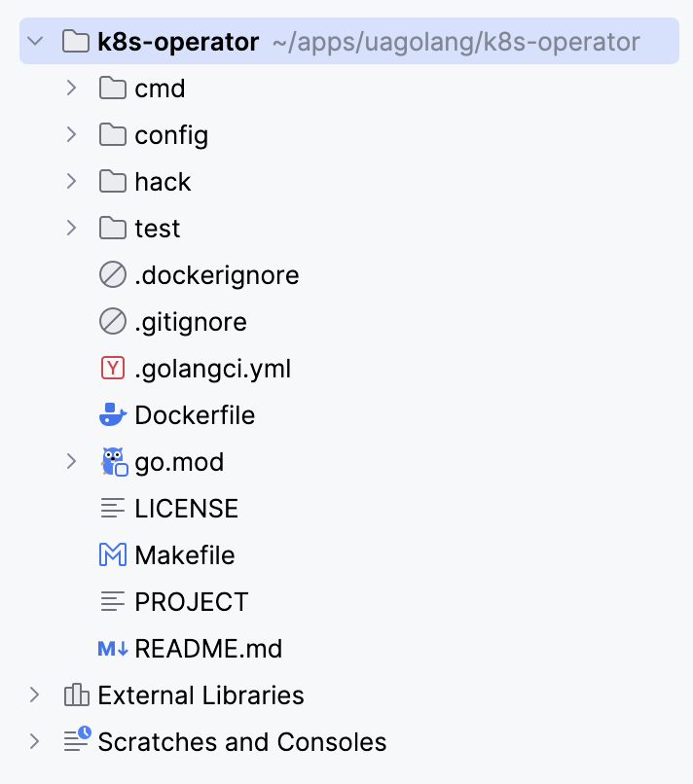Image resolution: width=693 pixels, height=784 pixels.
Task: Expand Scratches and Consoles node
Action: (34, 741)
